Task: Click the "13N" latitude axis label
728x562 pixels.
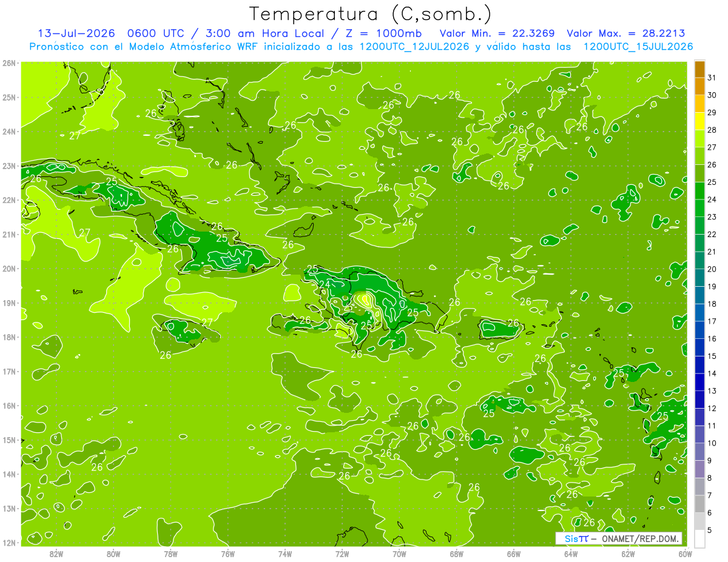Action: click(x=8, y=508)
